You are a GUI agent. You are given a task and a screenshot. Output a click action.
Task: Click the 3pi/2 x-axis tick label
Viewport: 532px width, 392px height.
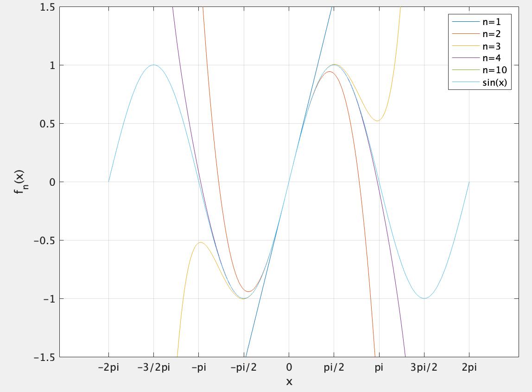[x=424, y=367]
